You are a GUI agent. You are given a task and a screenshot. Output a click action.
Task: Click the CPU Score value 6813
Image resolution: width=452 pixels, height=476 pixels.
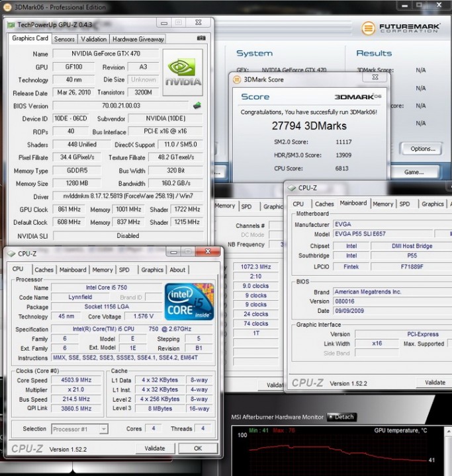click(x=341, y=168)
